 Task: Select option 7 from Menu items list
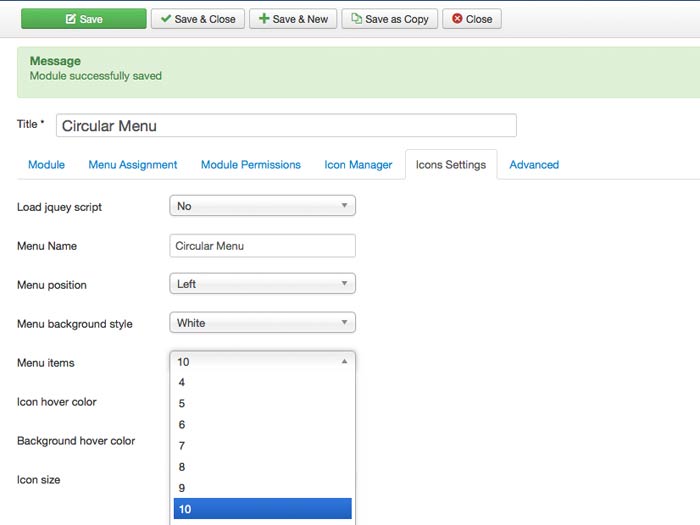pos(263,446)
